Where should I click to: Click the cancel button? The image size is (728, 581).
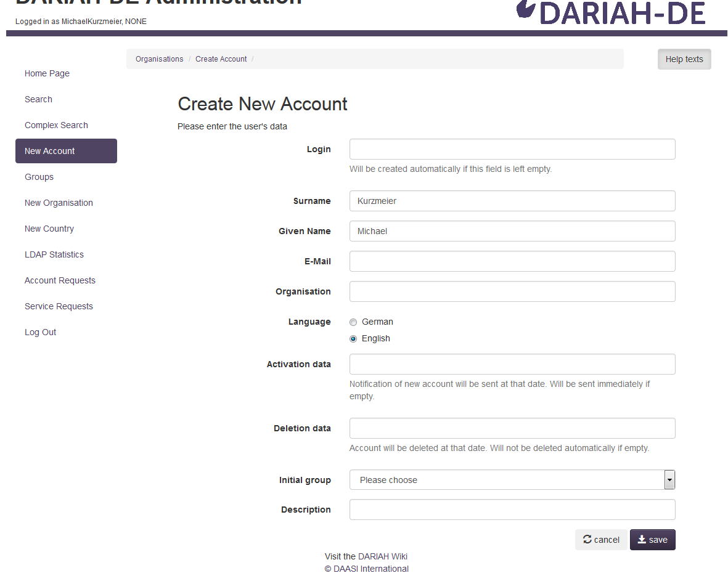pos(601,540)
